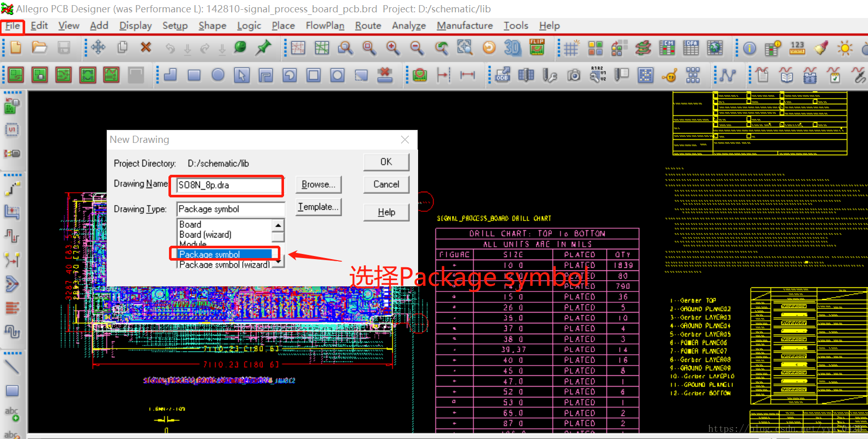Select the Move tool with four arrows

(98, 48)
